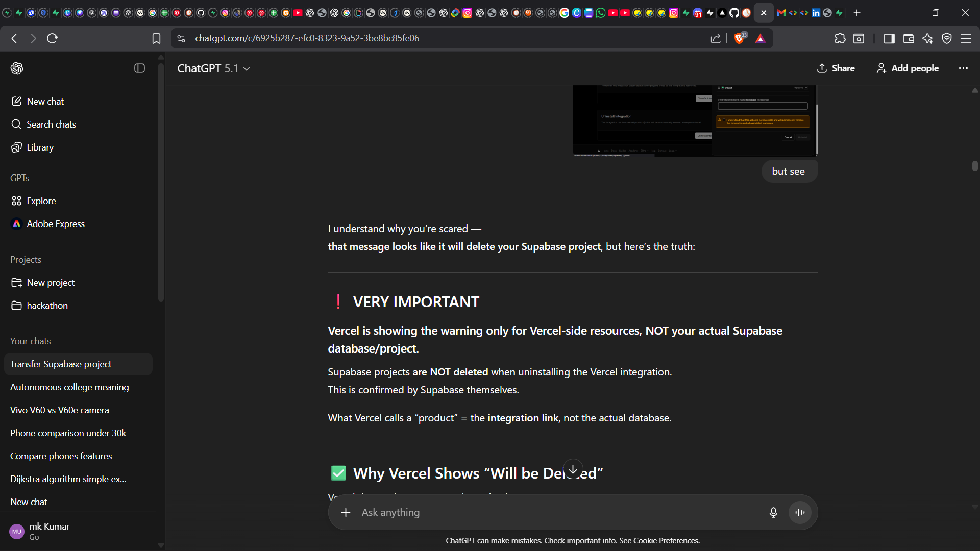The height and width of the screenshot is (551, 980).
Task: Start a New chat from sidebar
Action: click(x=45, y=101)
